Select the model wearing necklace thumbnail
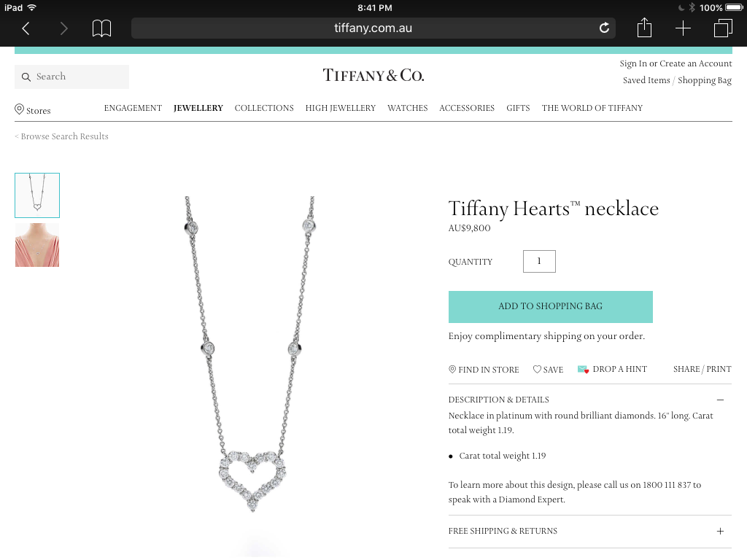This screenshot has width=747, height=560. (x=37, y=245)
